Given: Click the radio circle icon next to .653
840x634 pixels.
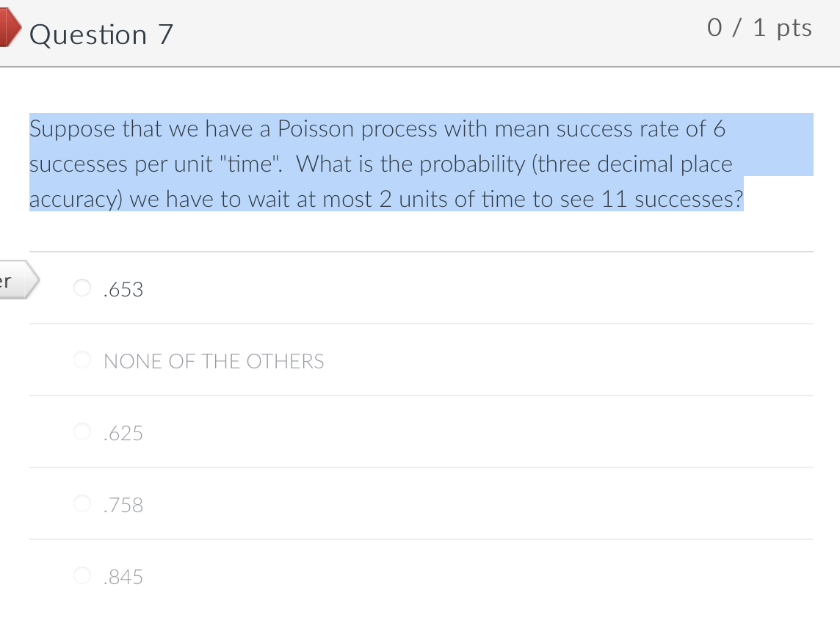Looking at the screenshot, I should point(83,288).
